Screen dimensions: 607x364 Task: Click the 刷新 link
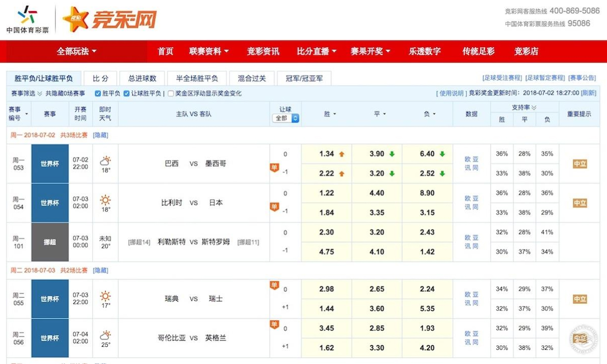coord(588,93)
